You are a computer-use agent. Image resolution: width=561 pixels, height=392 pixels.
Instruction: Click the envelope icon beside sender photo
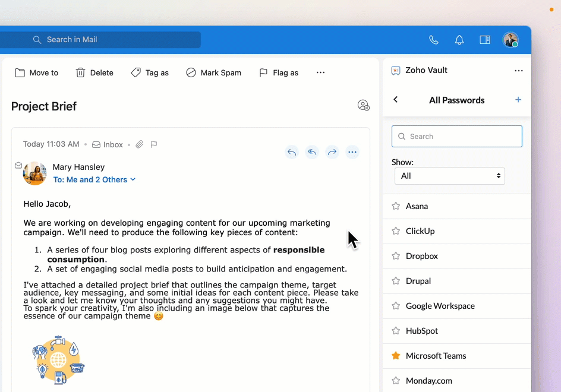point(18,165)
